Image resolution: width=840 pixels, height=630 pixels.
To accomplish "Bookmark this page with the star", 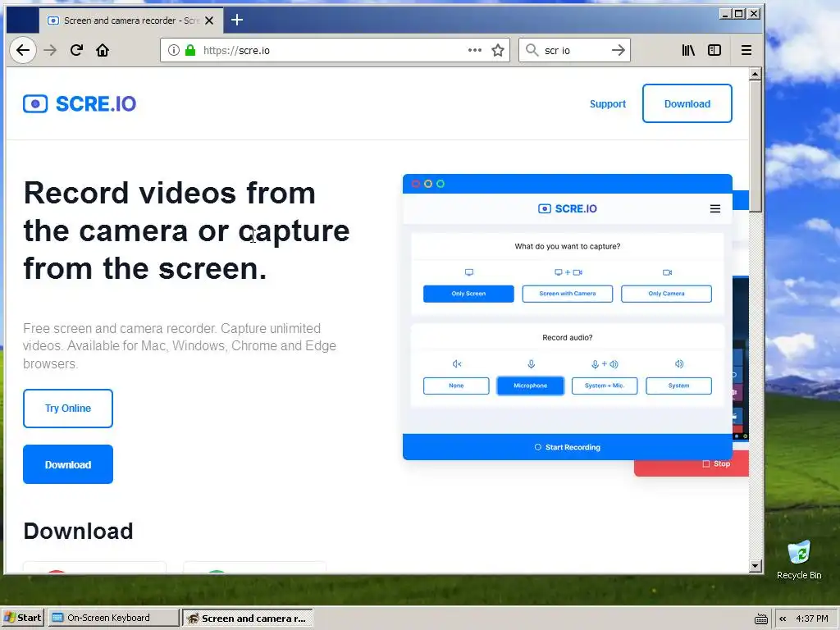I will 498,50.
